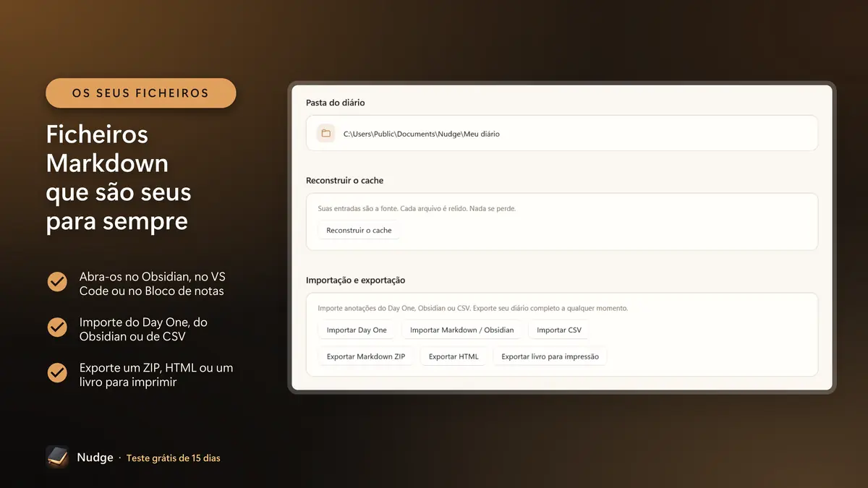Click the Nudge book app icon
868x488 pixels.
point(57,457)
